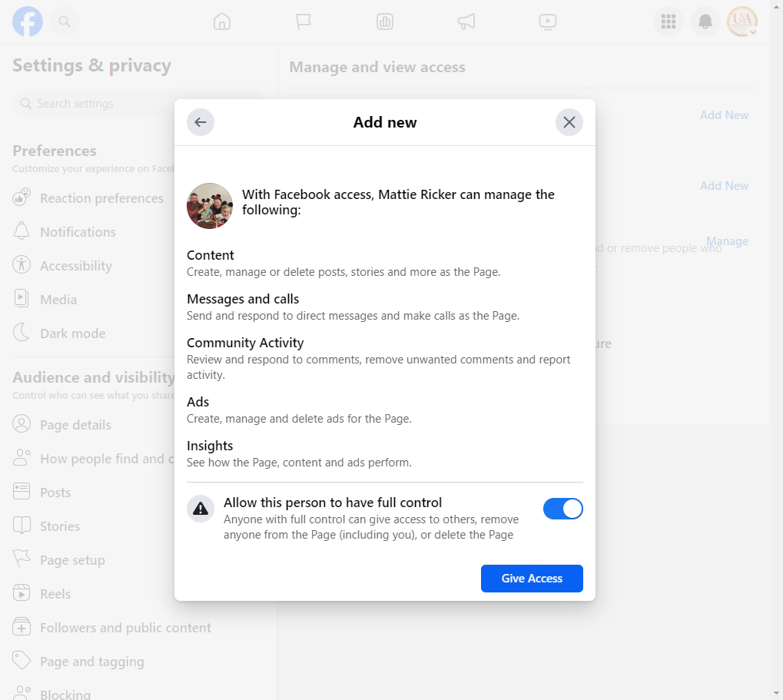The height and width of the screenshot is (700, 783).
Task: Open the Insights chart icon in top bar
Action: [x=385, y=22]
